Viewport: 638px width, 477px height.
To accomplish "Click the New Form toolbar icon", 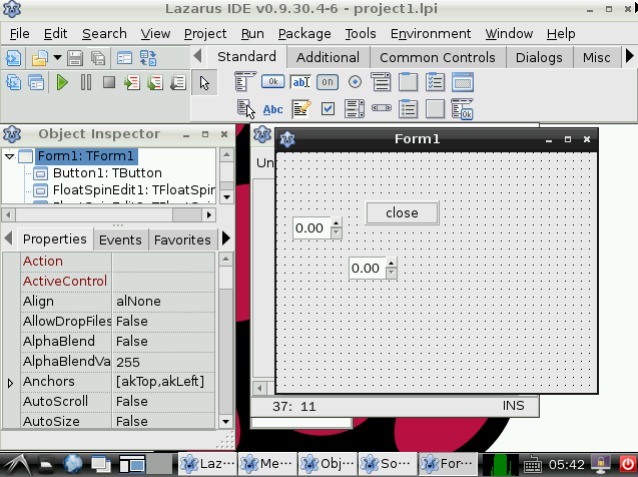I will pos(124,58).
